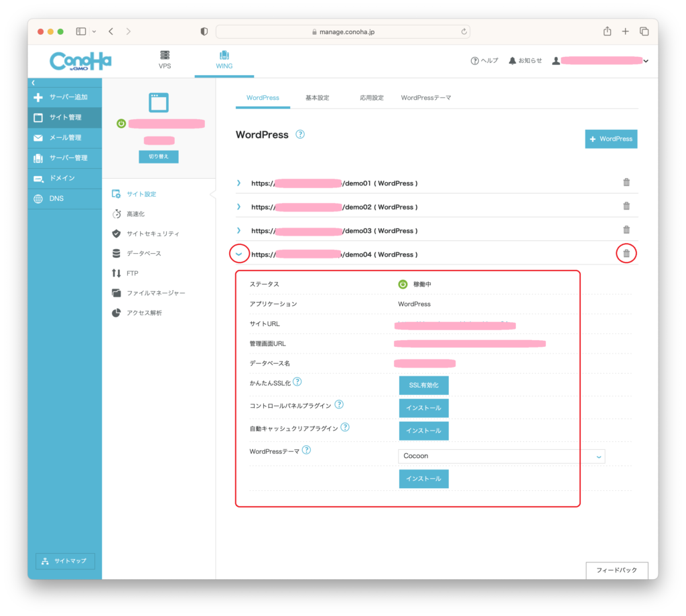Image resolution: width=686 pixels, height=616 pixels.
Task: Click the ConoHa logo
Action: [80, 61]
